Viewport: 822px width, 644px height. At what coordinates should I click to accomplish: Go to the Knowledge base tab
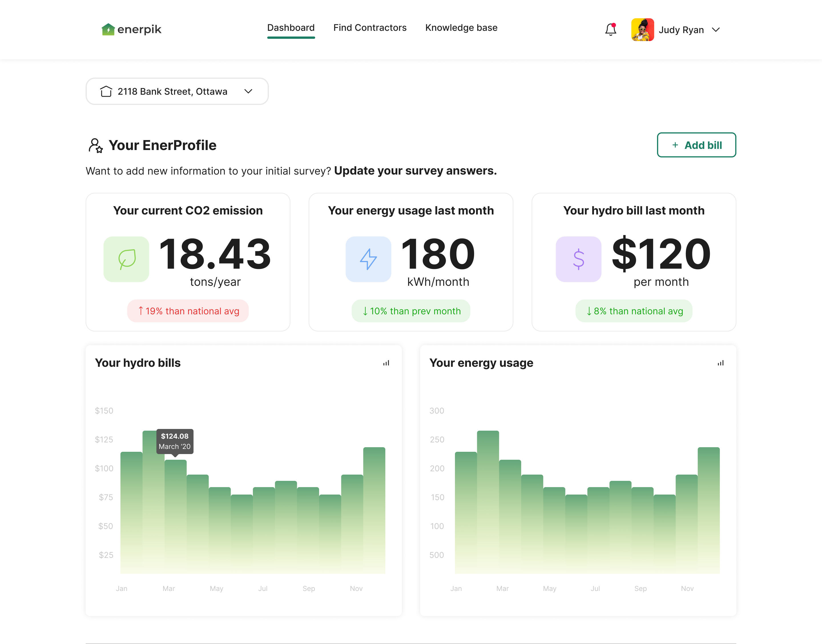click(x=461, y=28)
